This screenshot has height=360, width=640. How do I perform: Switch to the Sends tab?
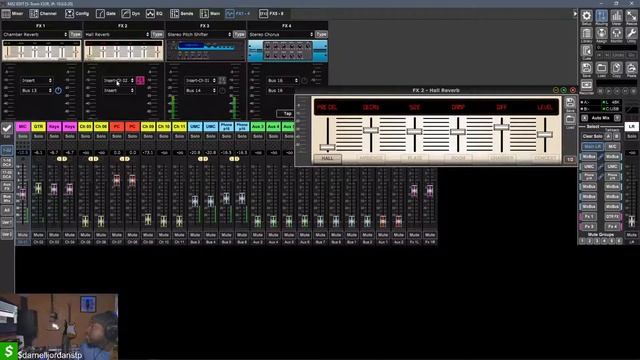click(182, 13)
